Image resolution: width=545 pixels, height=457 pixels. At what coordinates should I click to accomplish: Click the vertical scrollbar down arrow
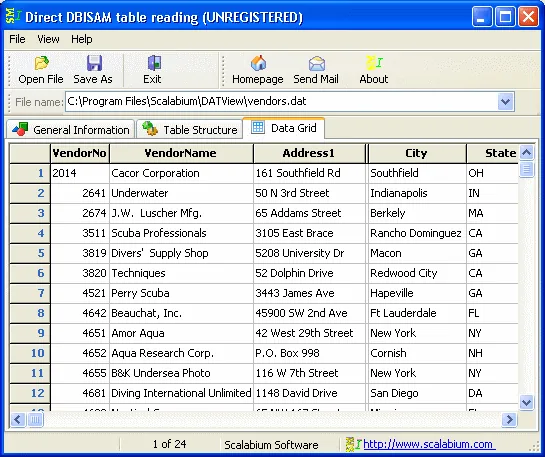pyautogui.click(x=526, y=402)
